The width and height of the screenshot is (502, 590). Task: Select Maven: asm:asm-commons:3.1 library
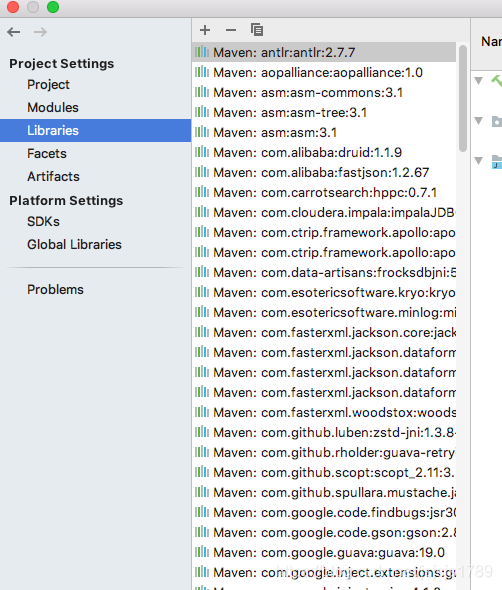tap(324, 92)
